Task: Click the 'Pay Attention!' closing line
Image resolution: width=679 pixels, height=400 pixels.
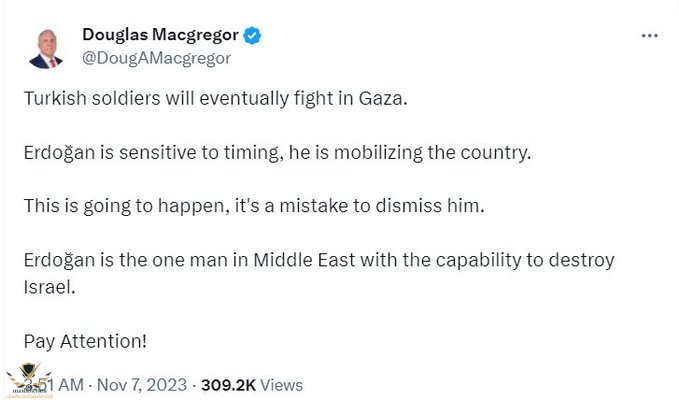Action: pyautogui.click(x=85, y=341)
